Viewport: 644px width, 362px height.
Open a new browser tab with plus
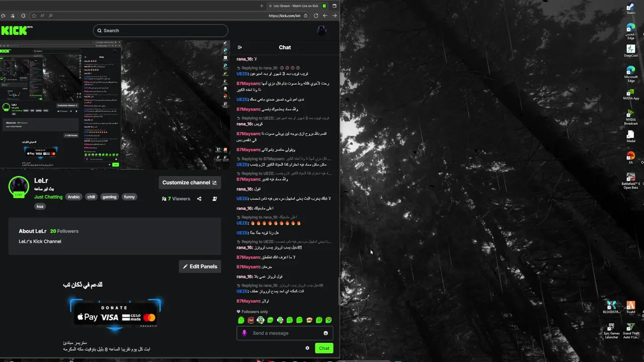click(262, 6)
